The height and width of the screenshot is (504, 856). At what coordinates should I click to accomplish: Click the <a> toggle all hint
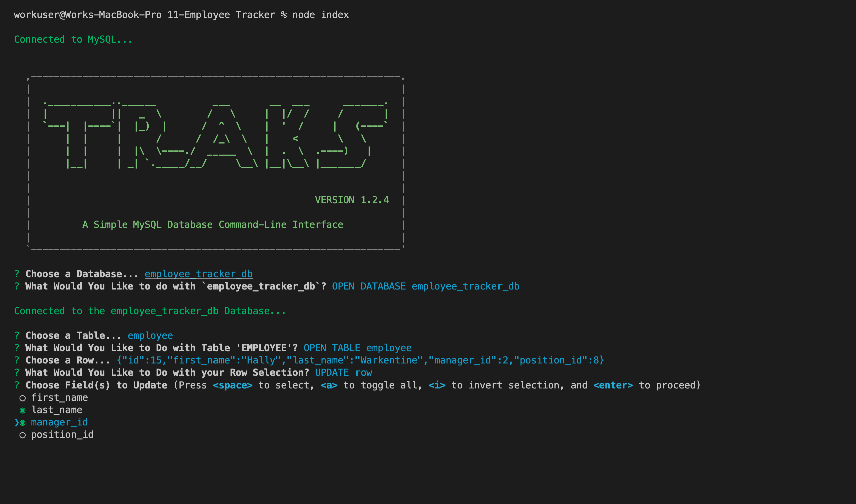pos(329,385)
